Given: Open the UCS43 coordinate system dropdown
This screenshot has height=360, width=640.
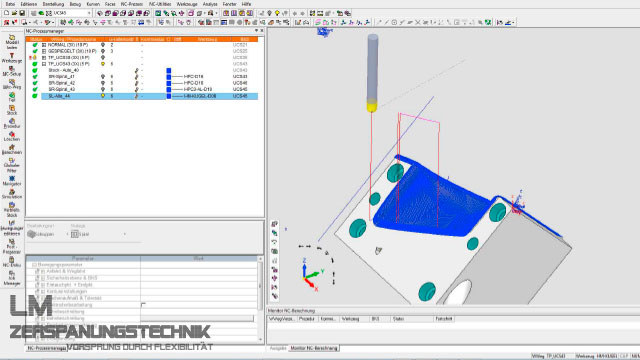Looking at the screenshot, I should [89, 13].
